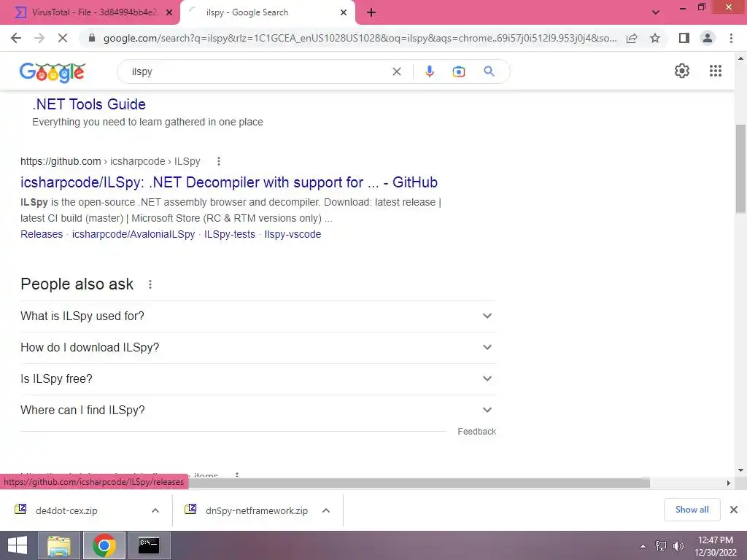Clear the search query text
The height and width of the screenshot is (560, 747).
coord(396,71)
